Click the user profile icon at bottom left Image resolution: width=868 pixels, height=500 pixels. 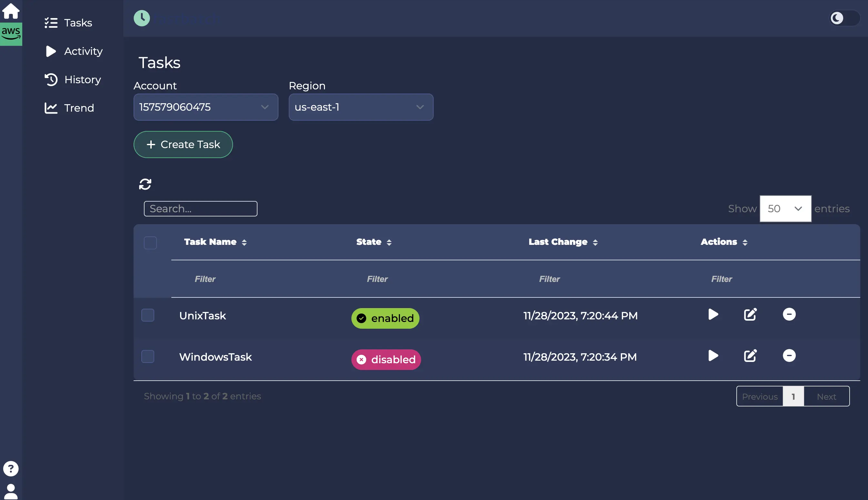[11, 489]
